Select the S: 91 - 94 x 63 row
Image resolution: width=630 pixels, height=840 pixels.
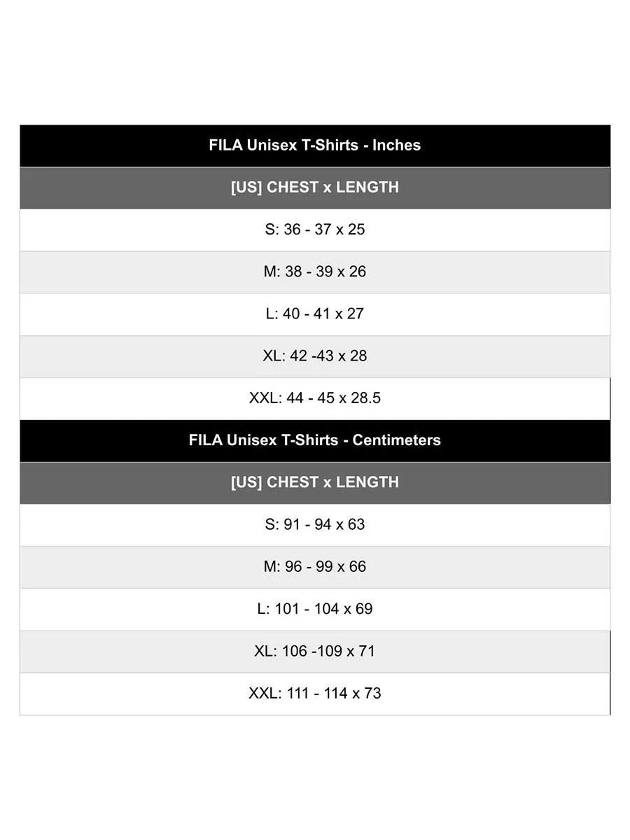314,524
